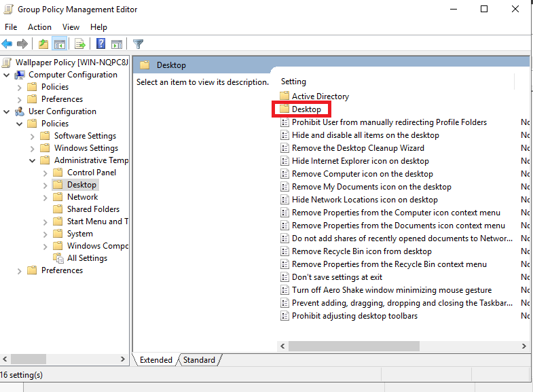The width and height of the screenshot is (533, 392).
Task: Toggle the Show/Hide Console Tree icon
Action: tap(60, 44)
